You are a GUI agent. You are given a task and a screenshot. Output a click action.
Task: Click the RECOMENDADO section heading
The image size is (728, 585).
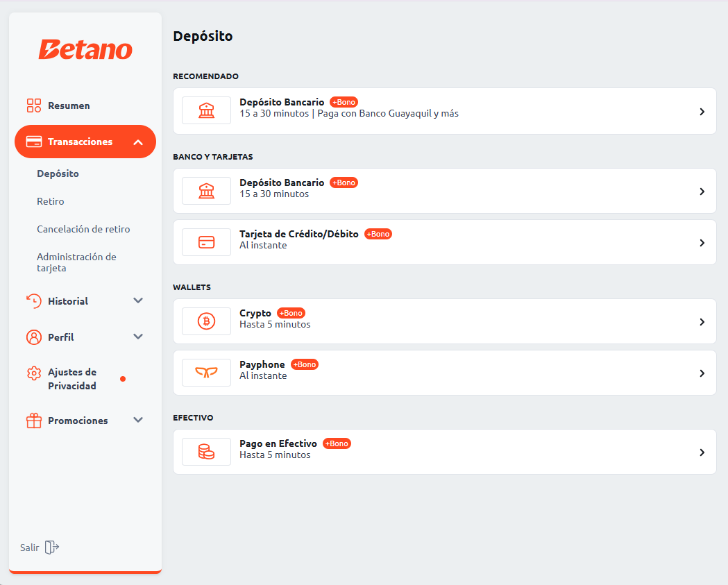pyautogui.click(x=205, y=76)
